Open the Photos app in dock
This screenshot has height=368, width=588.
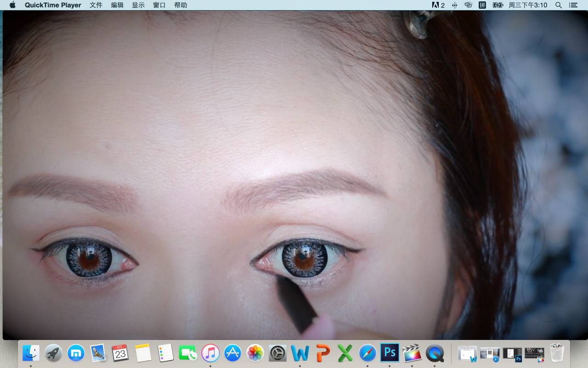(255, 353)
